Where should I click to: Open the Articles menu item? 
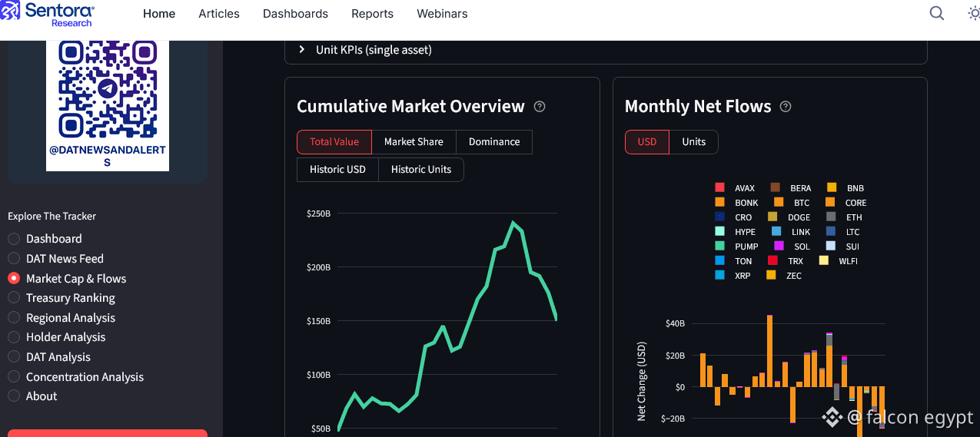(x=219, y=14)
